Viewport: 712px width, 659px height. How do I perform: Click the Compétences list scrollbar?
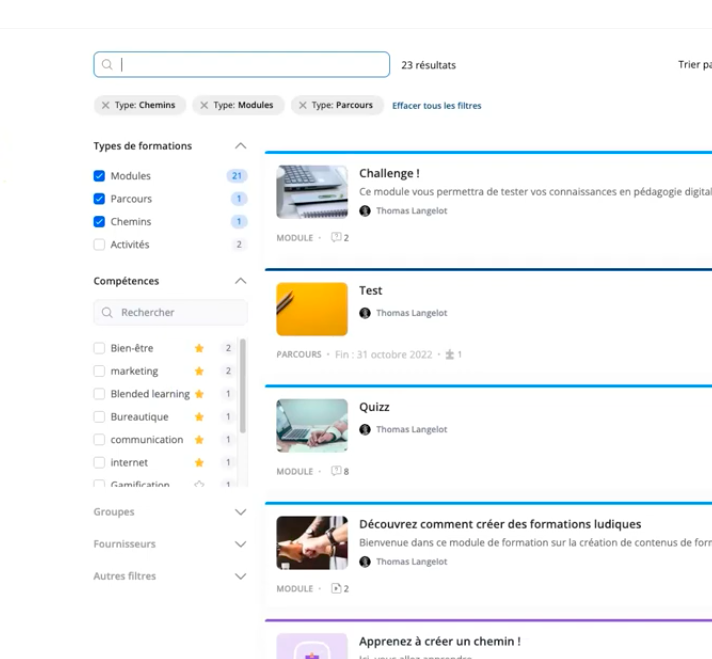click(x=242, y=386)
